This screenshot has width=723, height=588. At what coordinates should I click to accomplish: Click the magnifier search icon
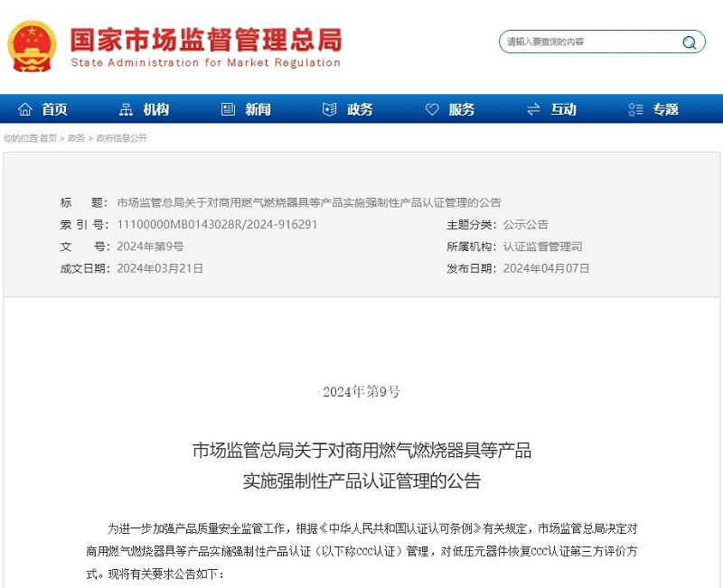tap(690, 42)
